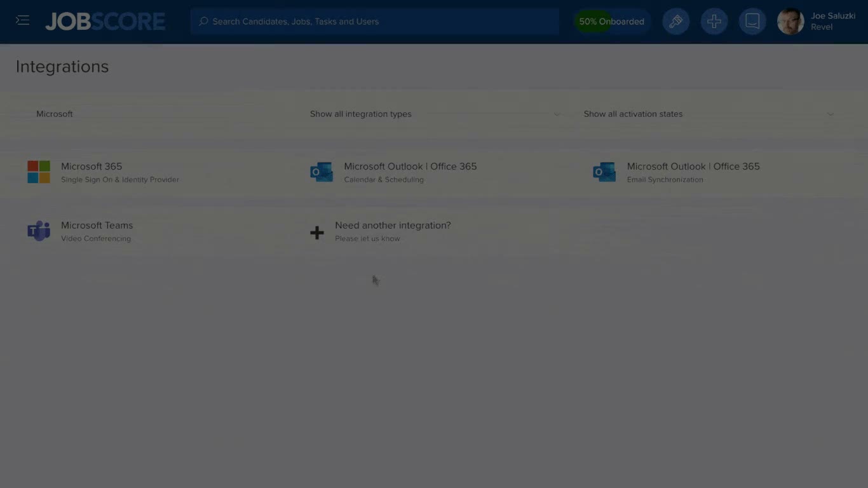Open the hammer tools icon

pyautogui.click(x=676, y=22)
